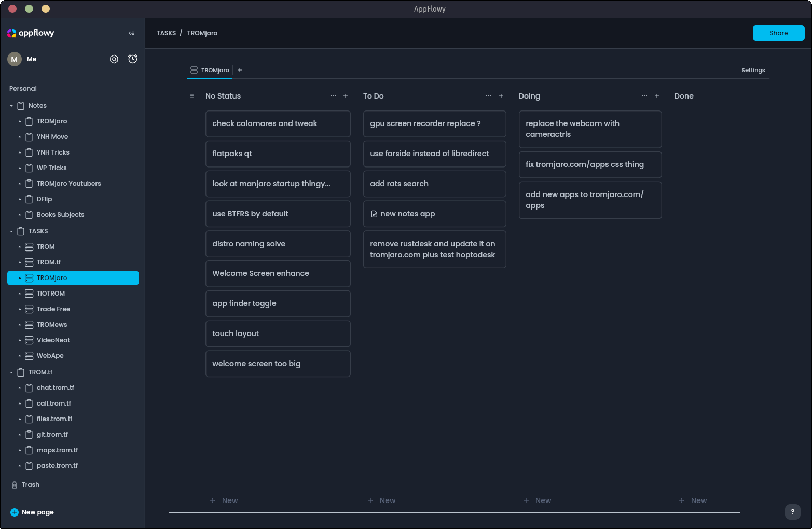The height and width of the screenshot is (529, 812).
Task: Open the replace the webcam with cameractrls card
Action: (x=590, y=129)
